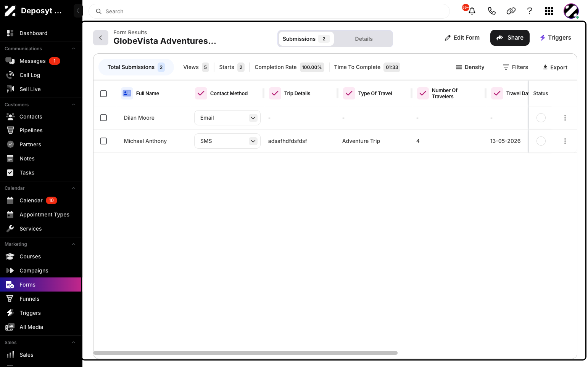Click the Deposyt logo icon

[10, 11]
